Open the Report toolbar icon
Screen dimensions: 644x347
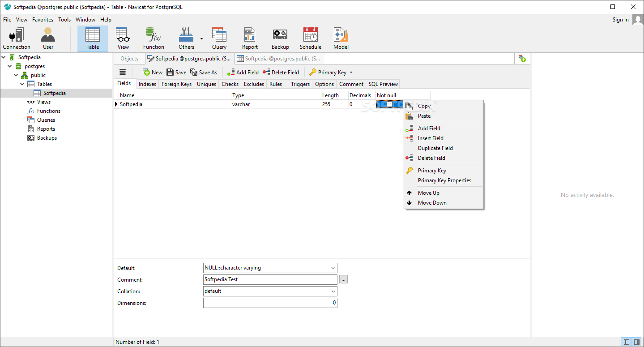(250, 39)
